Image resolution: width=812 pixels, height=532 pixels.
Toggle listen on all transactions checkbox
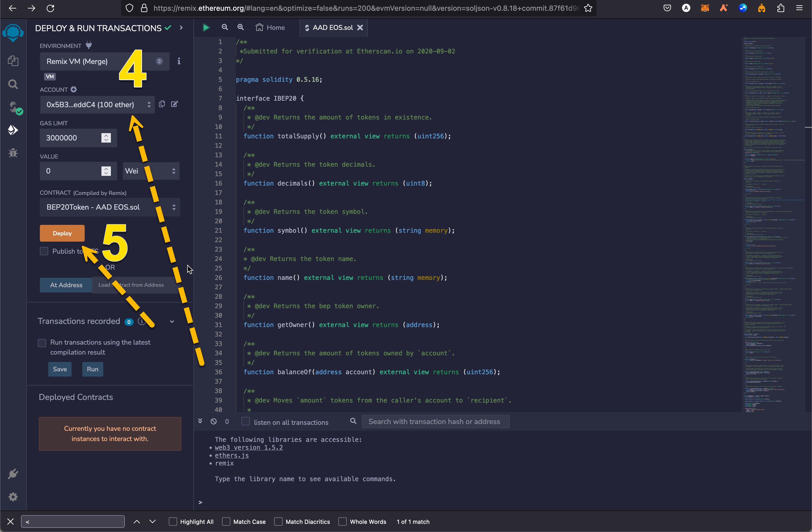pos(245,421)
